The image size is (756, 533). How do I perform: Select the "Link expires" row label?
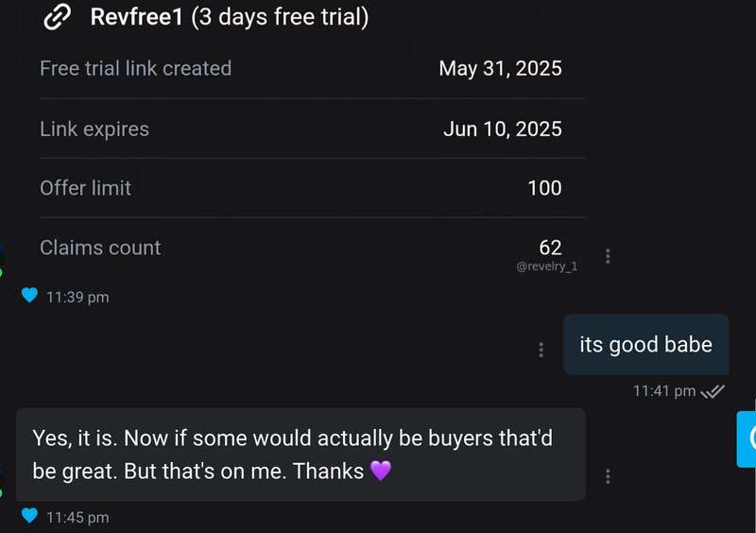pos(94,129)
